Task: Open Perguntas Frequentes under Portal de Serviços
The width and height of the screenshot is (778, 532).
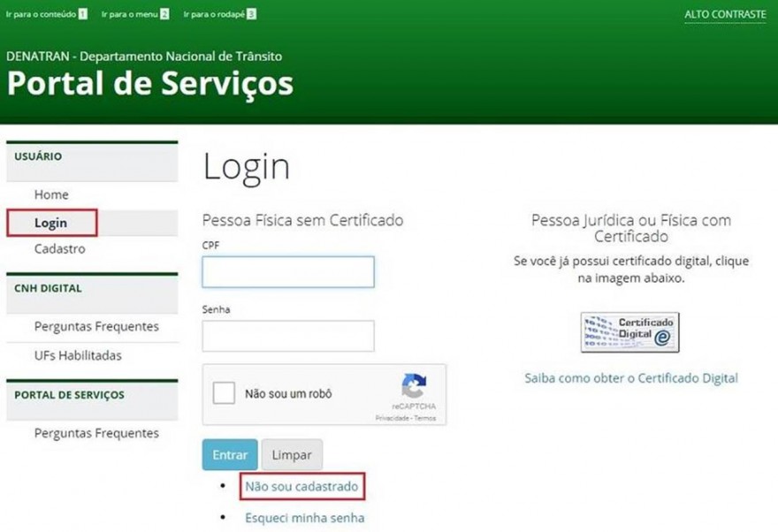Action: [96, 433]
